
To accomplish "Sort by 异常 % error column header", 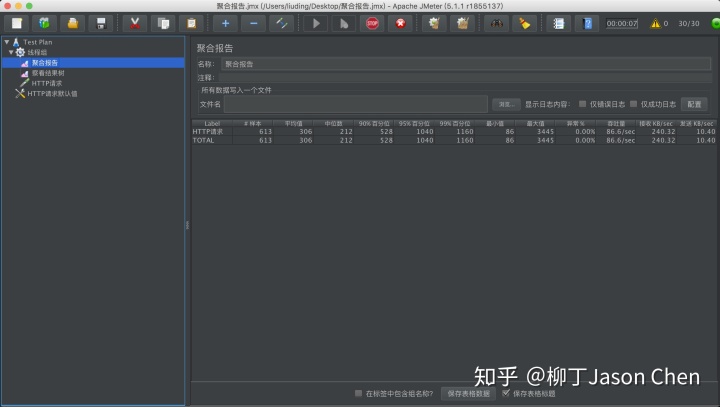I will pos(576,124).
